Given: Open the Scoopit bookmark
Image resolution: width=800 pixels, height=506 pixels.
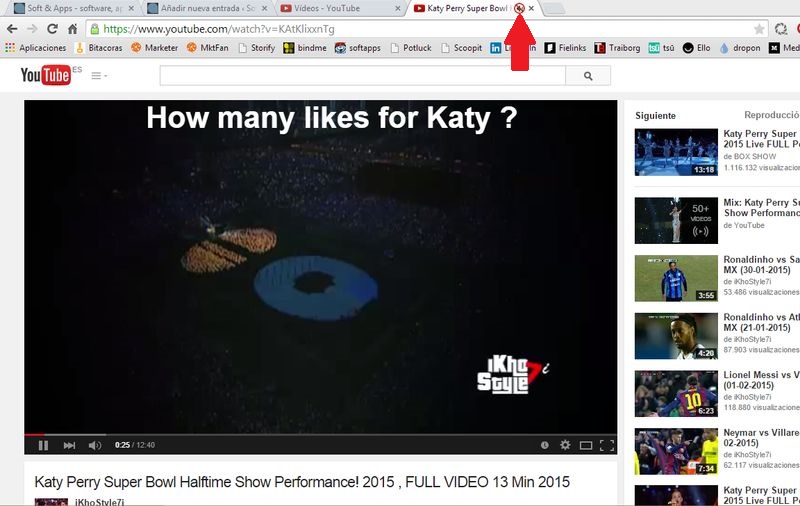Looking at the screenshot, I should pyautogui.click(x=462, y=47).
